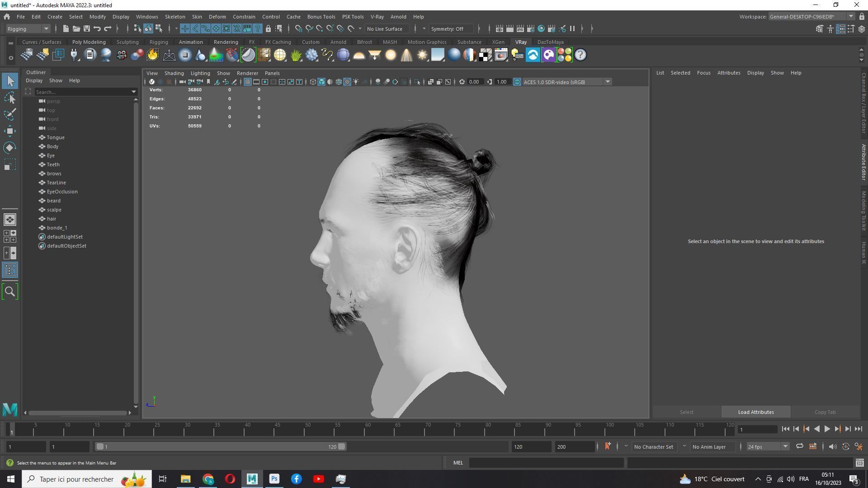Image resolution: width=868 pixels, height=488 pixels.
Task: Choose the Scale tool in toolbox
Action: (10, 164)
